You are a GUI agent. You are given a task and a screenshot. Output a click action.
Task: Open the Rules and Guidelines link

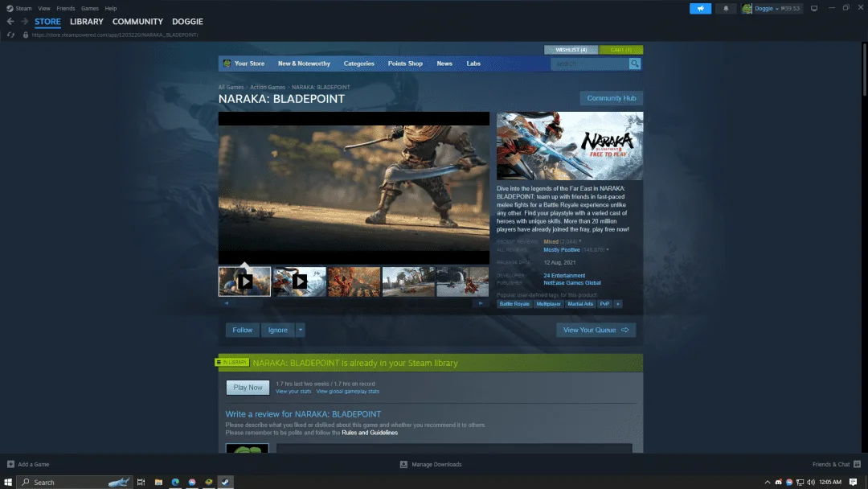(370, 433)
